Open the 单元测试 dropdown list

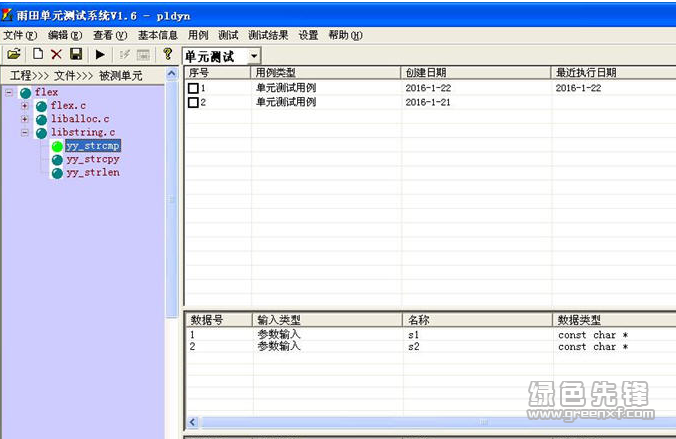point(254,57)
